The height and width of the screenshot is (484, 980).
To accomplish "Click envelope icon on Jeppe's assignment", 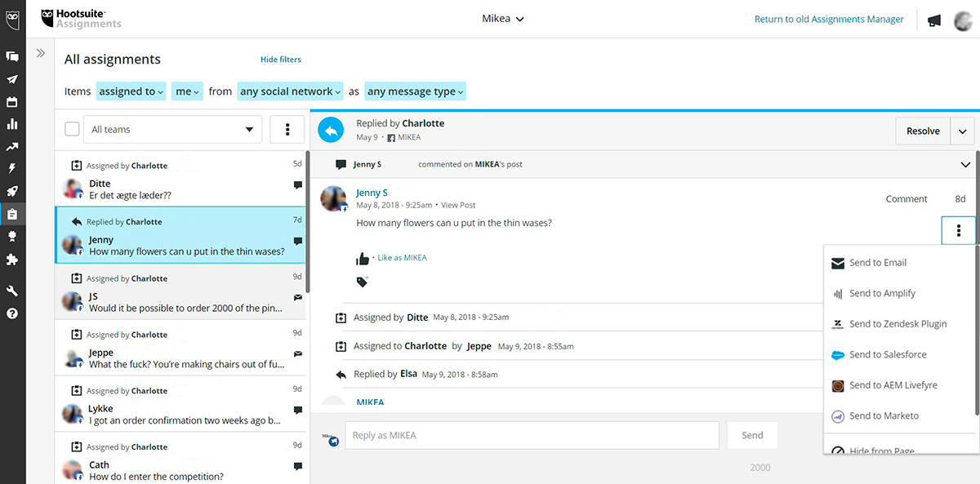I will (x=297, y=354).
